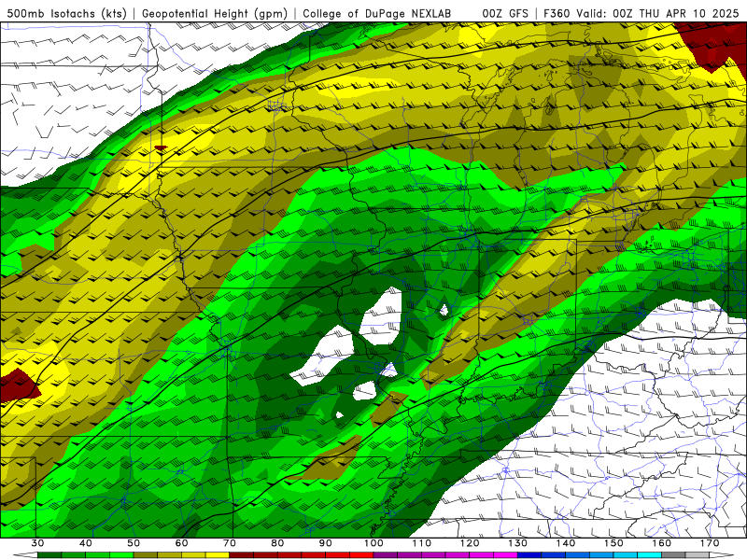Click the '500mb Isotachs (kts)' title text
This screenshot has height=560, width=747.
67,13
